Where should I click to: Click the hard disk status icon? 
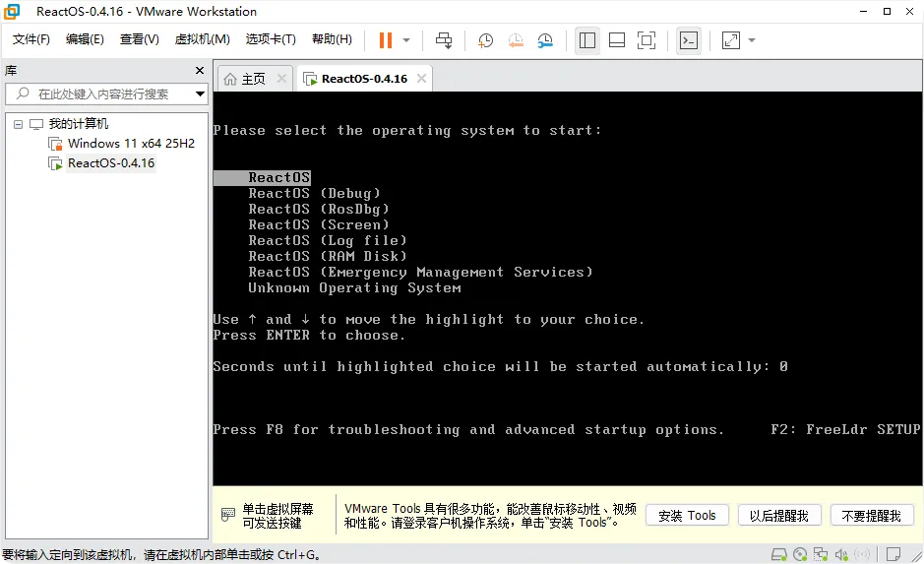(779, 554)
